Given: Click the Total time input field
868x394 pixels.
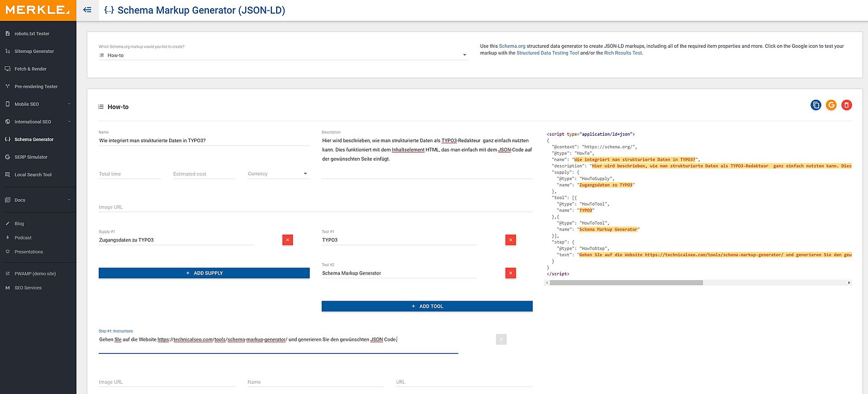Looking at the screenshot, I should tap(130, 174).
